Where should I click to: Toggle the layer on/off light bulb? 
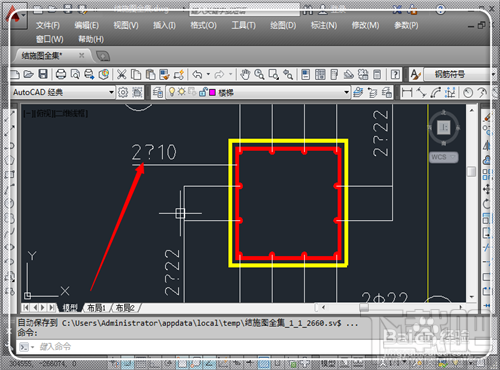point(172,92)
